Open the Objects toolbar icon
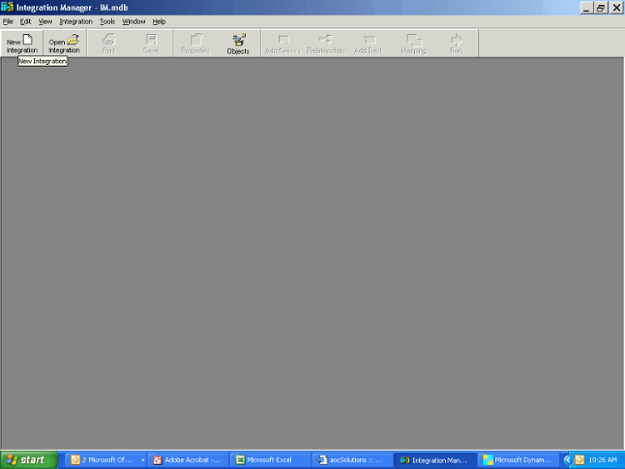This screenshot has height=469, width=625. point(238,43)
